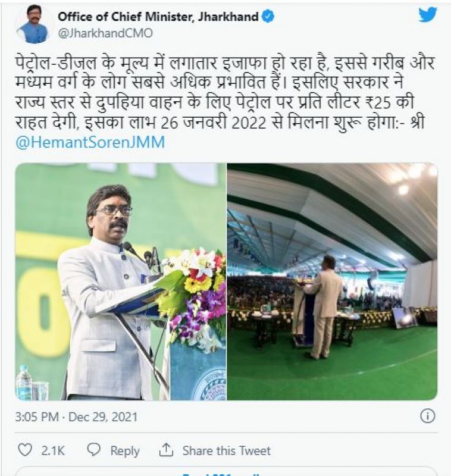Click the @JharkhandCMO handle
Screen dimensions: 451x476
105,33
